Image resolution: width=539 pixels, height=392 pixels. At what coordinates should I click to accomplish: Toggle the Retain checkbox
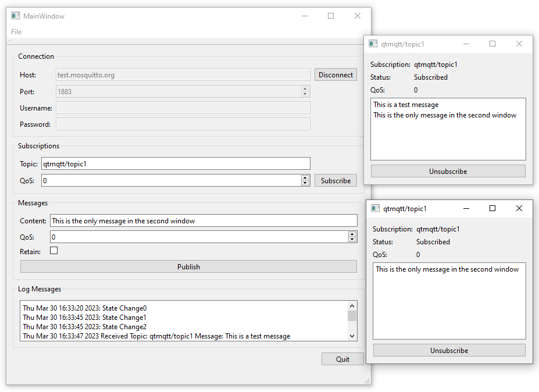[x=53, y=250]
